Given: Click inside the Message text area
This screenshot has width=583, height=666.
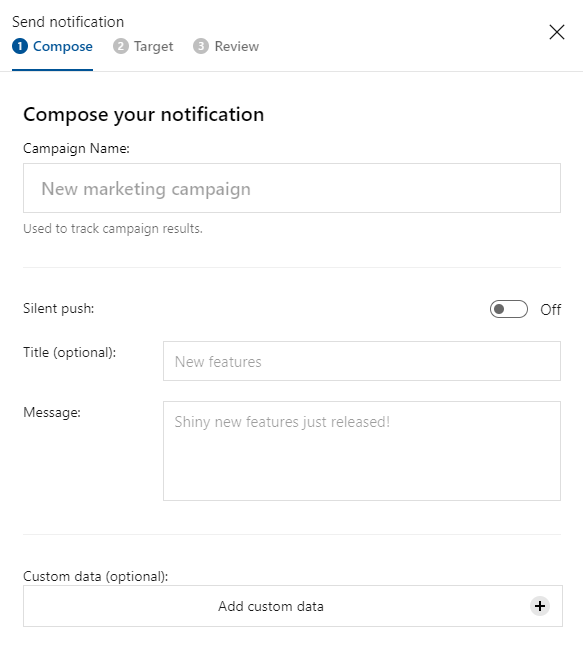Looking at the screenshot, I should (362, 451).
